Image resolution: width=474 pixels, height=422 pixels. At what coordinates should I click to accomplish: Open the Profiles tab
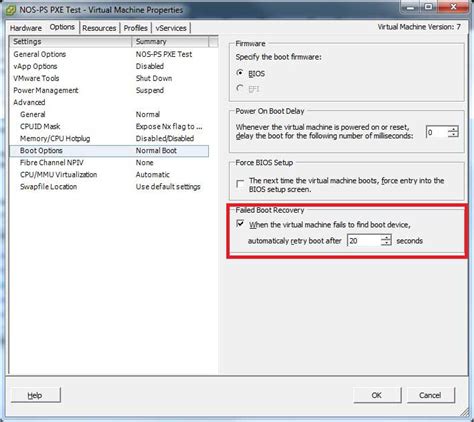point(135,28)
